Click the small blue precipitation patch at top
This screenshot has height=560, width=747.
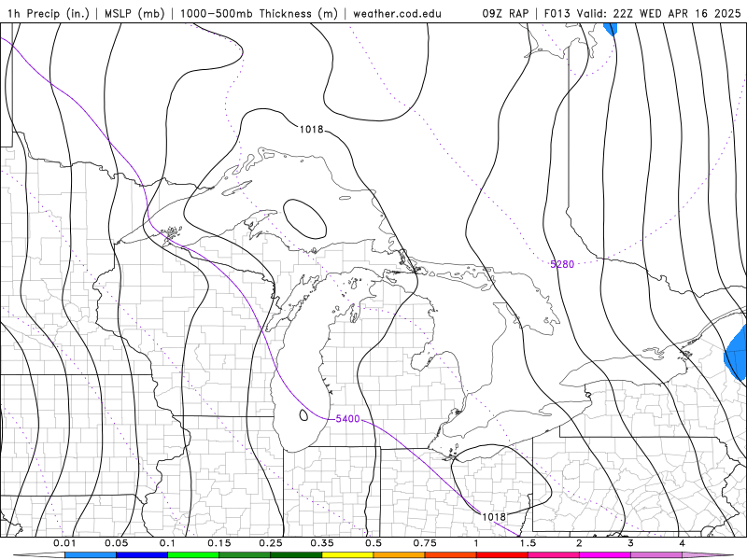[x=611, y=29]
